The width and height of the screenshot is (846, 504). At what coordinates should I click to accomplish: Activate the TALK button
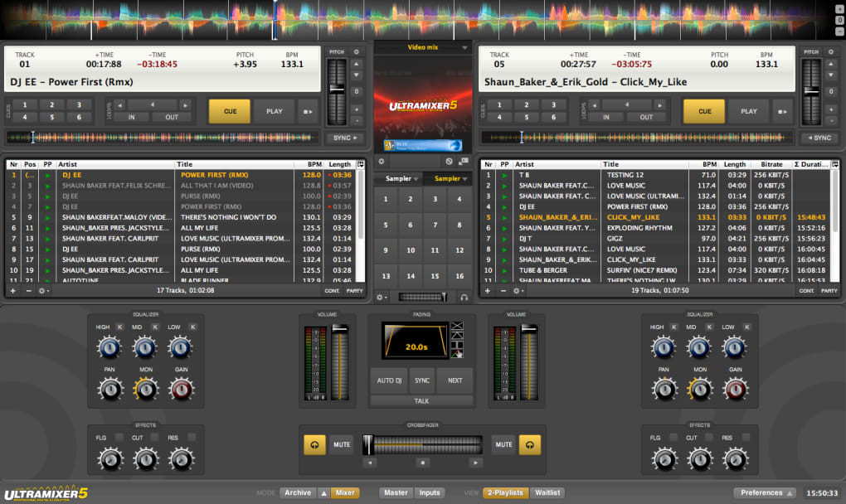[x=421, y=401]
